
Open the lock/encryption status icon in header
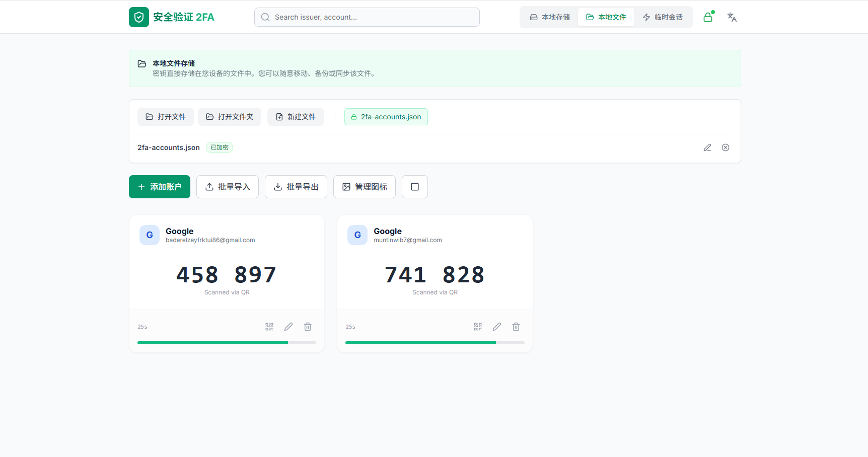[708, 17]
